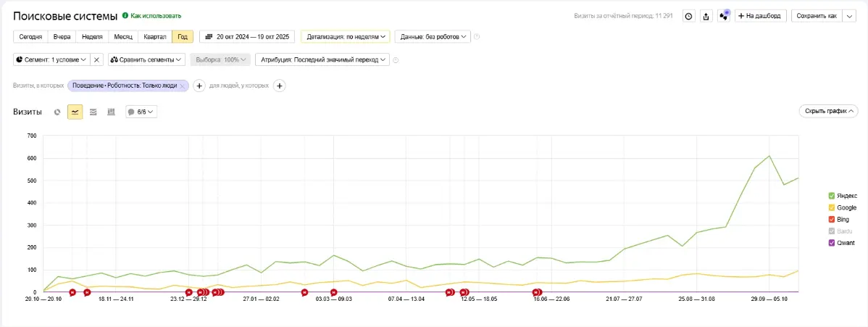Click the 700 value on the vertical axis
The width and height of the screenshot is (868, 327).
pos(31,136)
